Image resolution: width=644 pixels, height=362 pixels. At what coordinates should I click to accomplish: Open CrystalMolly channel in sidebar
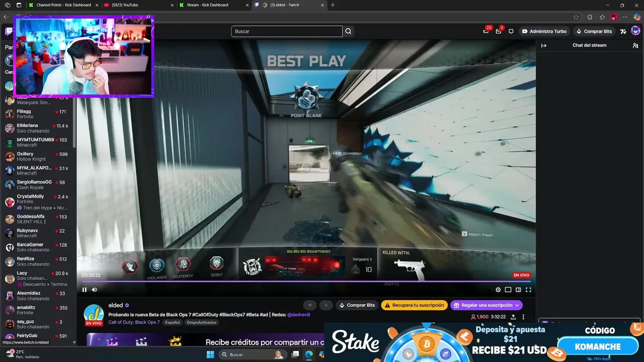click(x=38, y=202)
